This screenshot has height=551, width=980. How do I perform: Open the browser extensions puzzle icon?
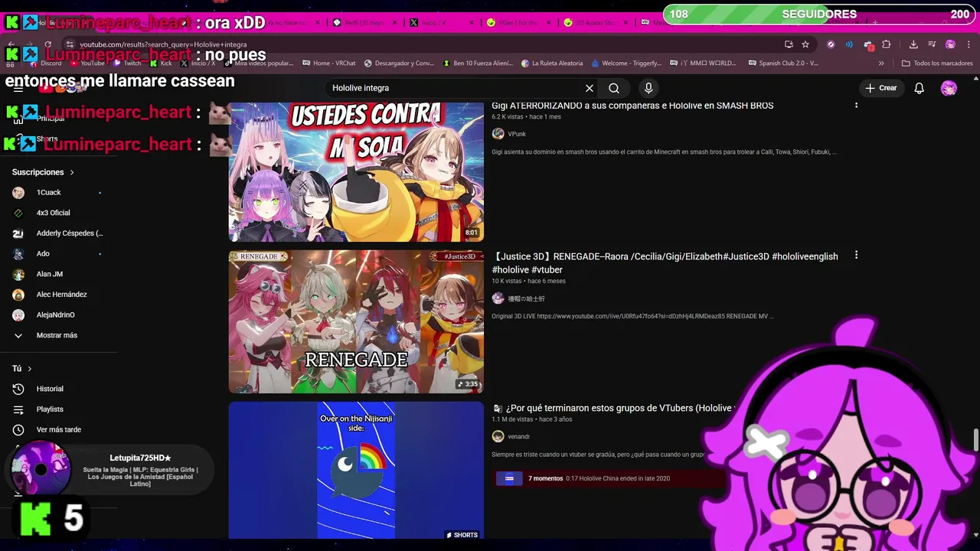click(x=887, y=44)
